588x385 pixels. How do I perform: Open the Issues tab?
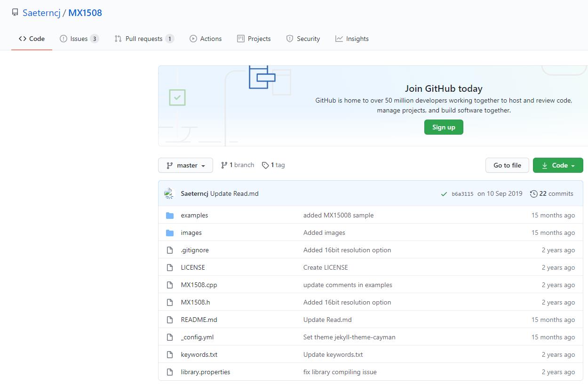pos(79,39)
